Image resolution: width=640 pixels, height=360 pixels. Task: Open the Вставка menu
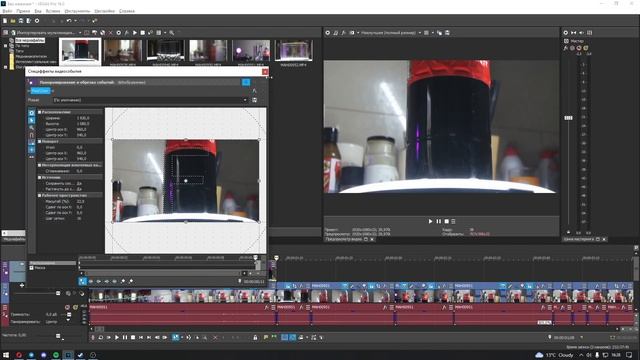(53, 11)
